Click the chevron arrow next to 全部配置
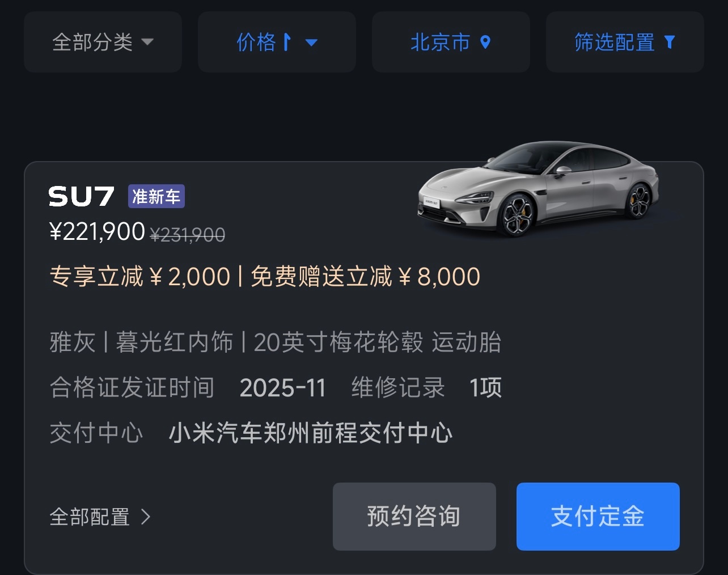 click(146, 517)
